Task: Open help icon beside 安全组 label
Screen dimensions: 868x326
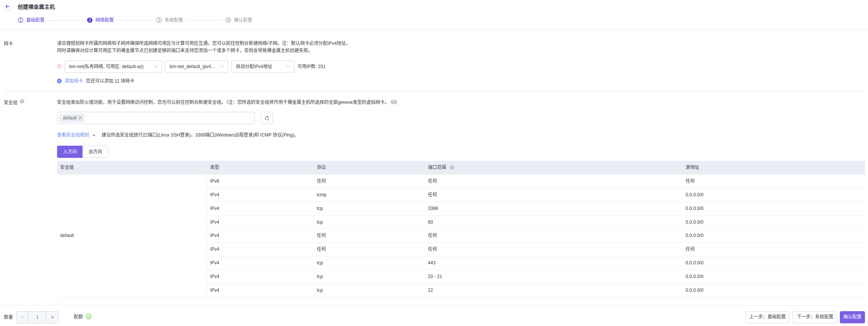Action: pyautogui.click(x=22, y=101)
